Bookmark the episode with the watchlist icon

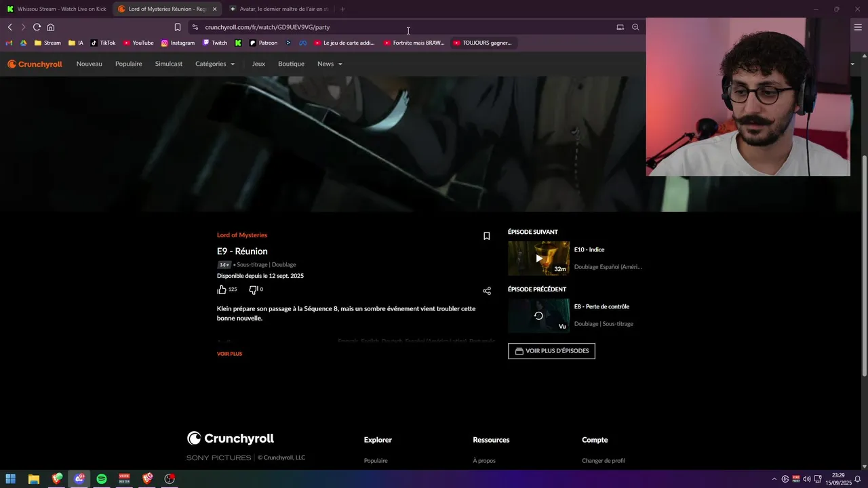click(x=486, y=236)
